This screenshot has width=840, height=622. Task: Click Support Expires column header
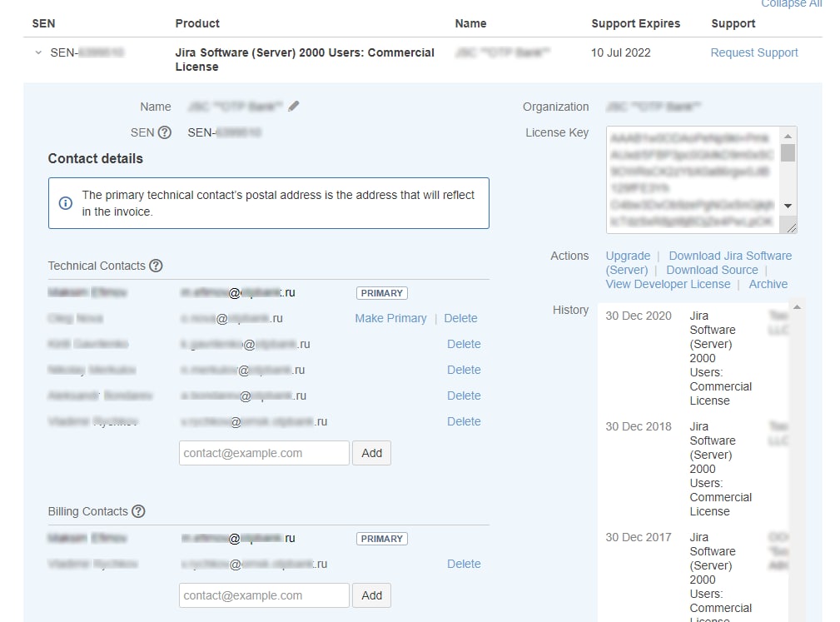[635, 23]
